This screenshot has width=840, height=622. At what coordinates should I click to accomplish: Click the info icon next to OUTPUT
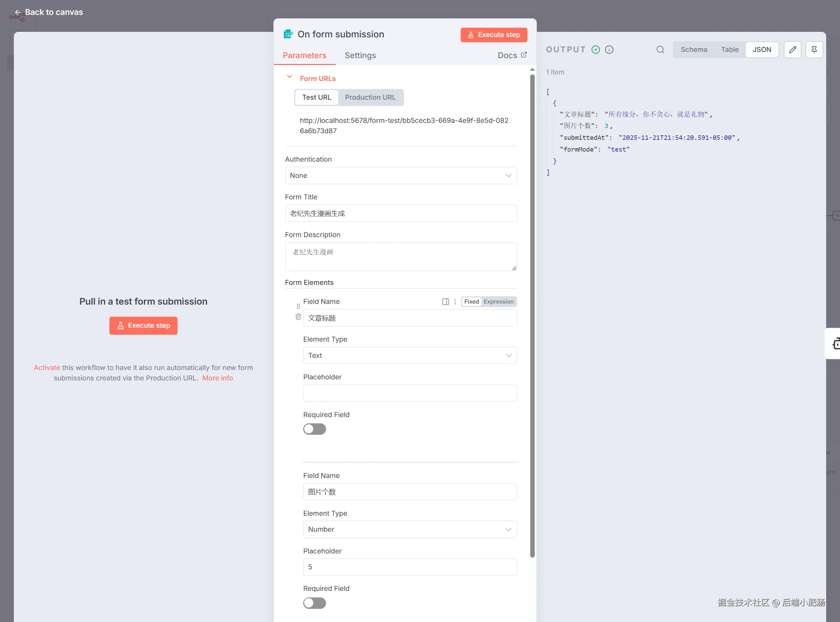pos(609,50)
